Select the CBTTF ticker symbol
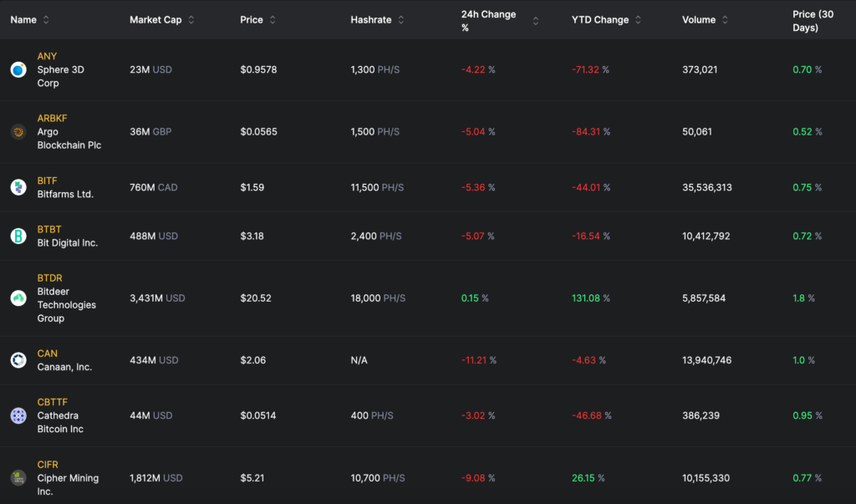The width and height of the screenshot is (856, 504). coord(52,402)
